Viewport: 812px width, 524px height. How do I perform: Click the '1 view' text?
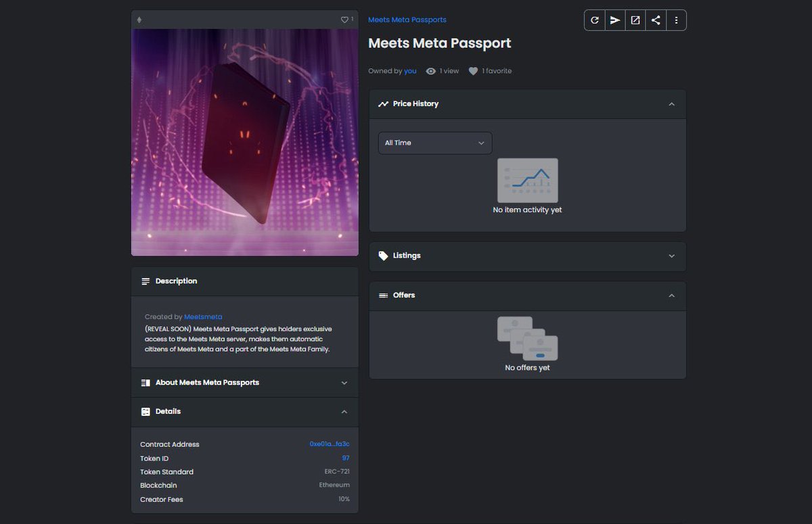(449, 71)
